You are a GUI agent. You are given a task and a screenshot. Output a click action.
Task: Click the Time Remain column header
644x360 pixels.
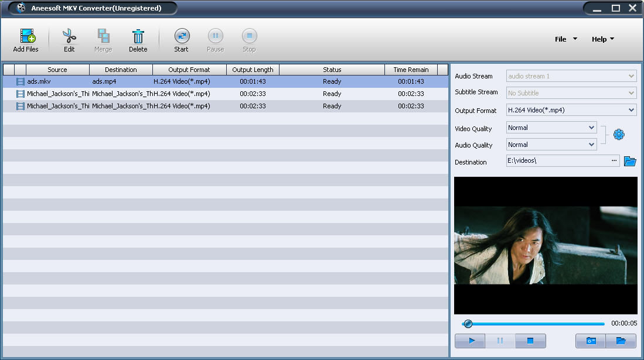pyautogui.click(x=411, y=70)
